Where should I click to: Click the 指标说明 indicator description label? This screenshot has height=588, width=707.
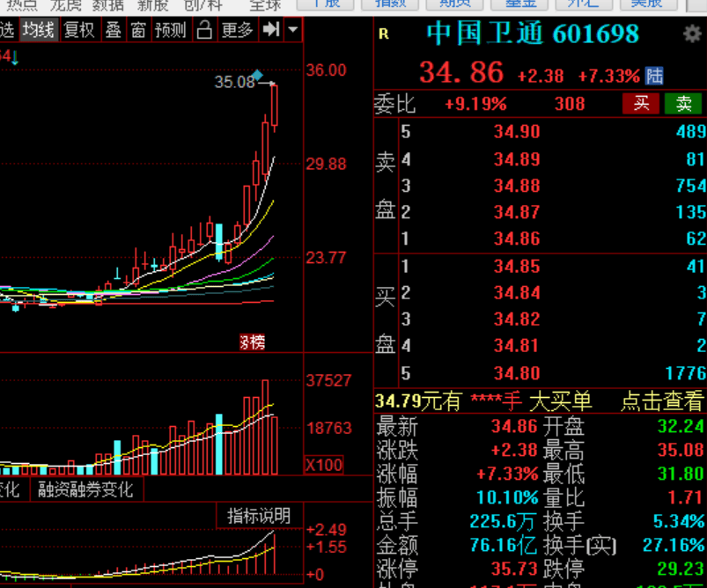click(259, 516)
